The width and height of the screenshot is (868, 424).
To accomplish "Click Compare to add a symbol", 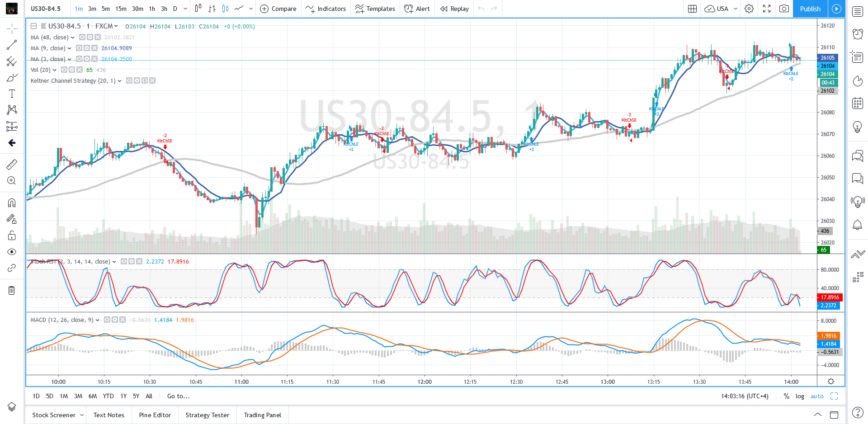I will click(278, 9).
